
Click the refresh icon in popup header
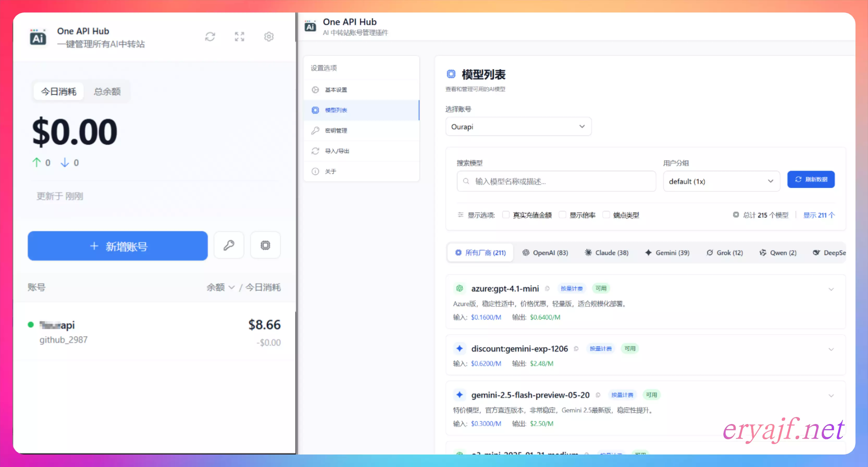point(210,36)
